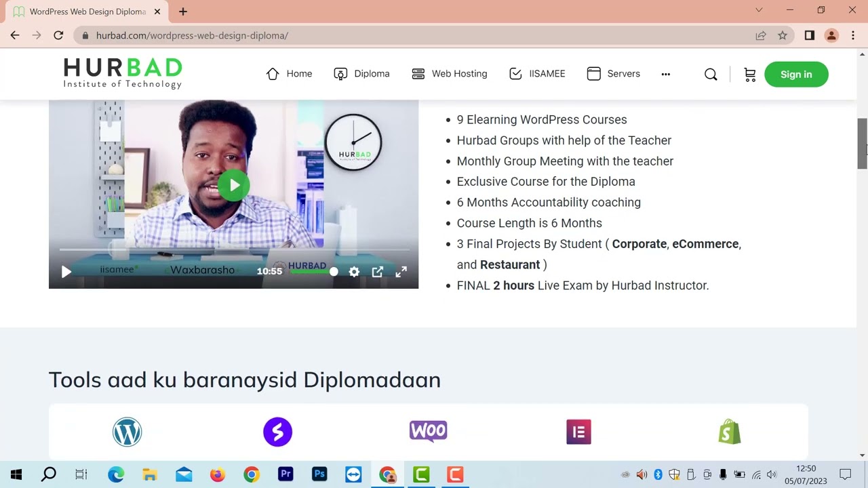This screenshot has width=868, height=488.
Task: Click the small play button in video controls
Action: 66,272
